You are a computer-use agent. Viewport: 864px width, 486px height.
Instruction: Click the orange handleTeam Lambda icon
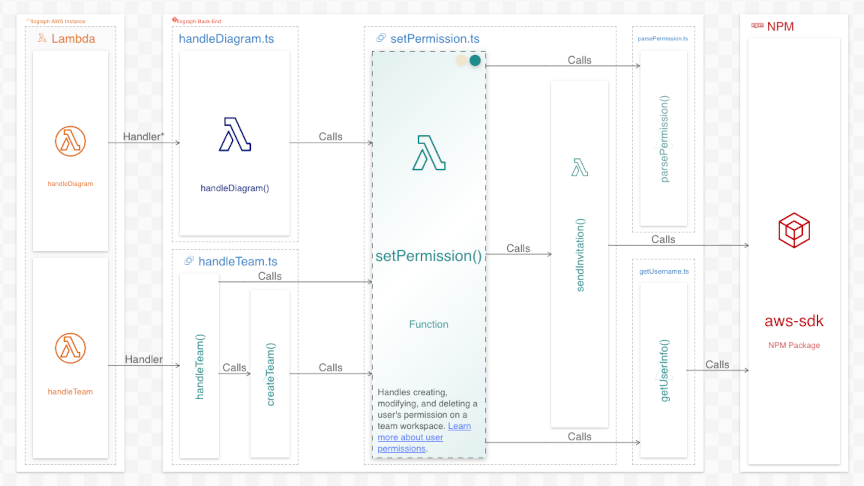(70, 348)
